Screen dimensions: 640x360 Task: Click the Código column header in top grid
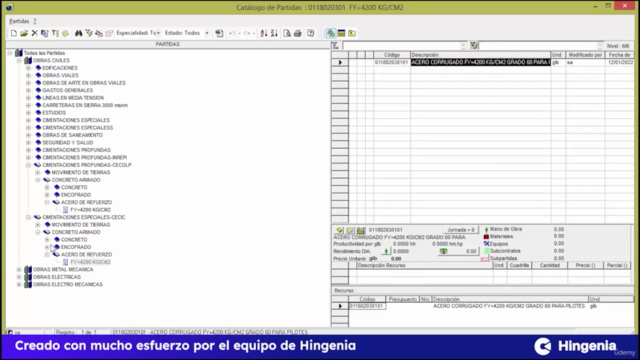click(x=392, y=55)
